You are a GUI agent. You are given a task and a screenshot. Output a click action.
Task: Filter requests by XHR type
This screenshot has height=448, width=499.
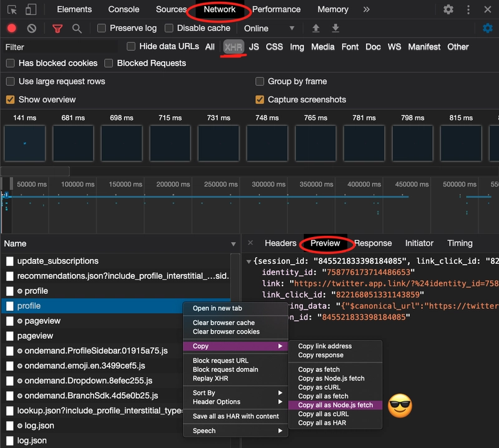(233, 47)
